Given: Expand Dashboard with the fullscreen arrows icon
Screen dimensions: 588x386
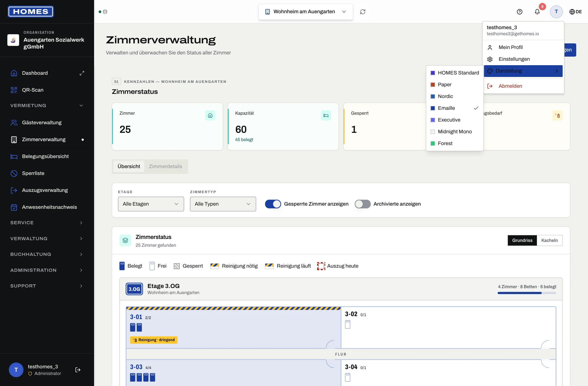Looking at the screenshot, I should tap(82, 73).
